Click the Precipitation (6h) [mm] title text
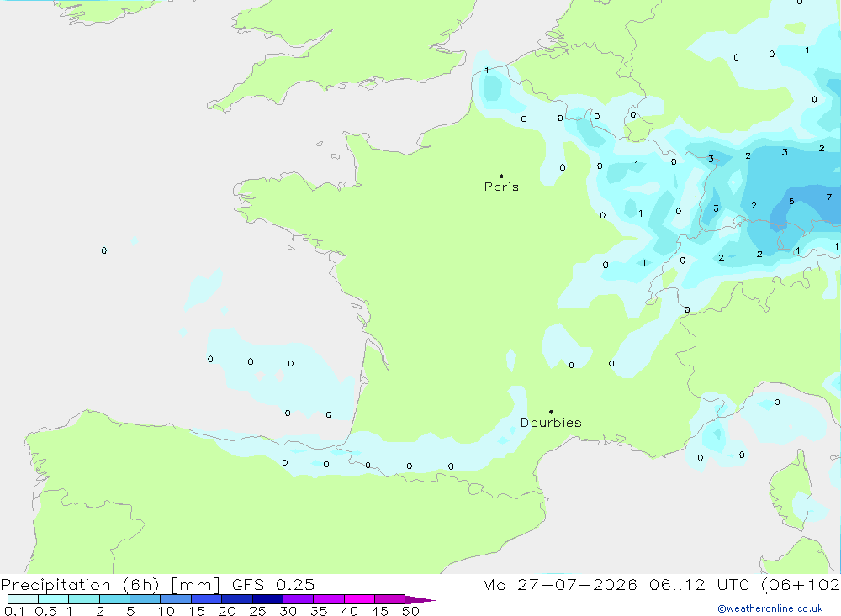This screenshot has width=841, height=616. click(x=110, y=584)
